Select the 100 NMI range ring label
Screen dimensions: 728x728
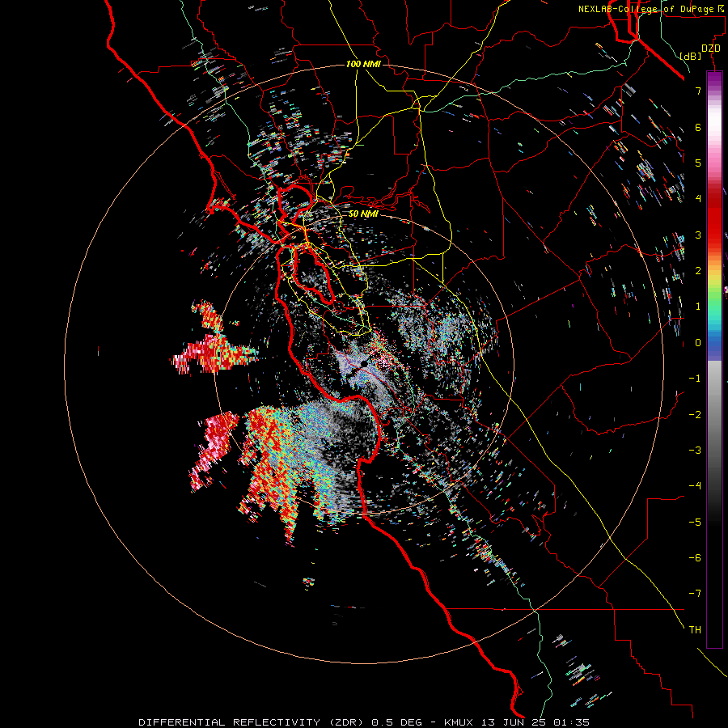(363, 64)
